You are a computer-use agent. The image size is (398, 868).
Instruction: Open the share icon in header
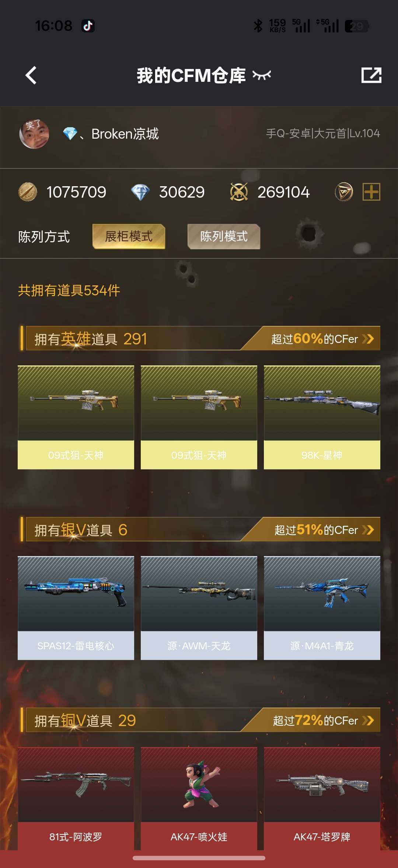(x=371, y=75)
